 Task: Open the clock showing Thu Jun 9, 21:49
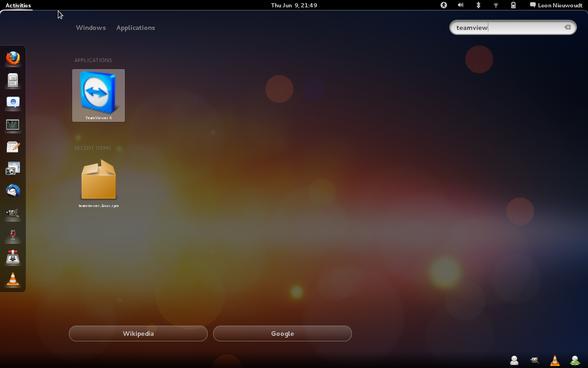click(294, 5)
